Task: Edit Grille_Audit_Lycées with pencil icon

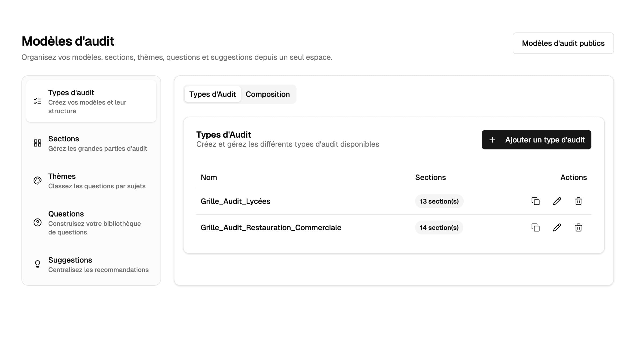Action: click(557, 201)
